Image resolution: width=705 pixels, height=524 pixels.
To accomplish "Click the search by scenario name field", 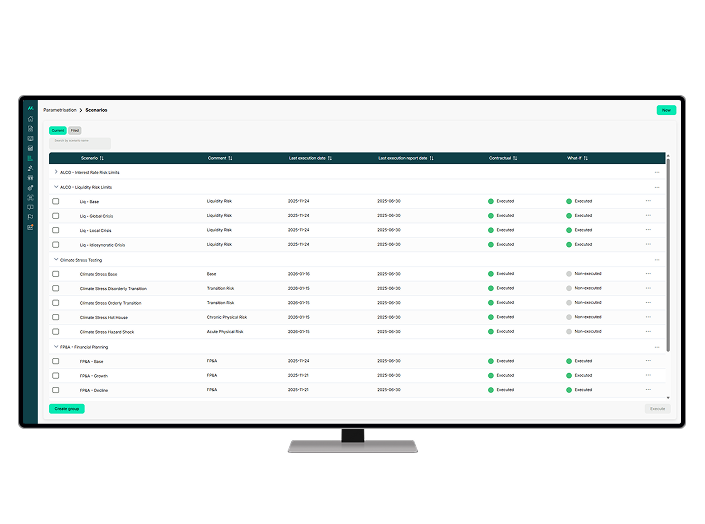I will [x=80, y=142].
